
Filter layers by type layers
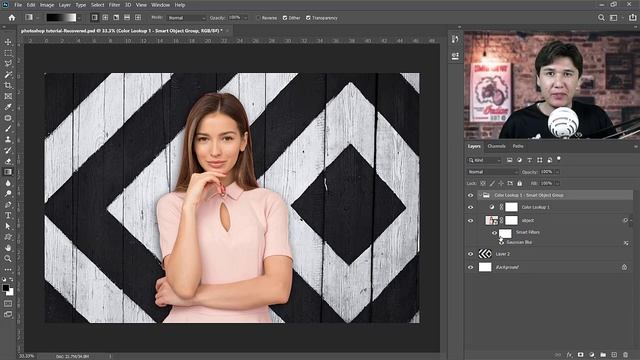pyautogui.click(x=529, y=160)
